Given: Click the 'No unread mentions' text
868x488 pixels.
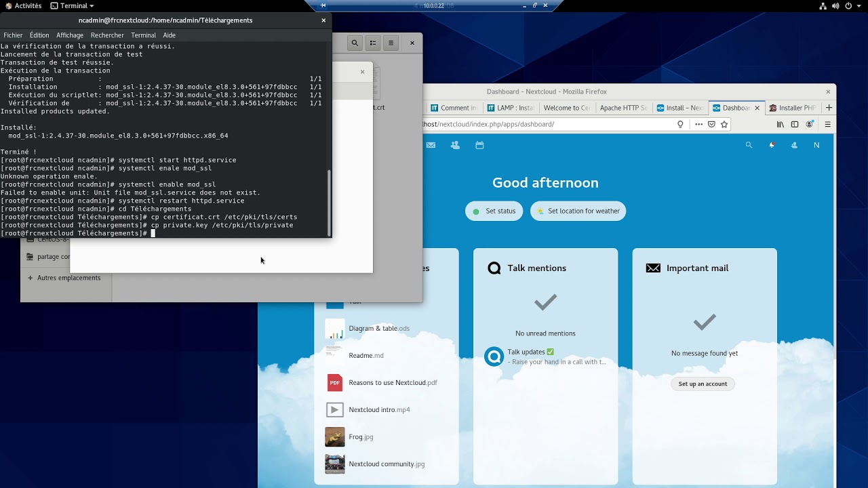Looking at the screenshot, I should point(545,333).
